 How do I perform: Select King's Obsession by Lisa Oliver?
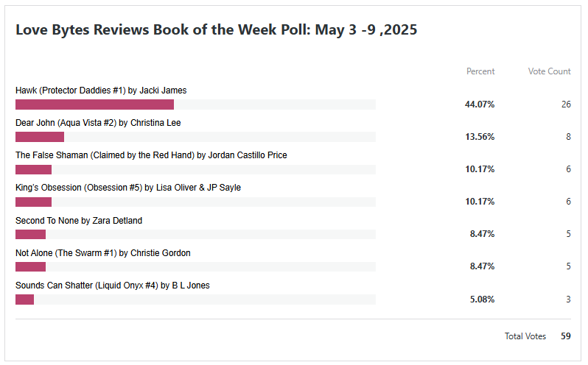pyautogui.click(x=128, y=188)
